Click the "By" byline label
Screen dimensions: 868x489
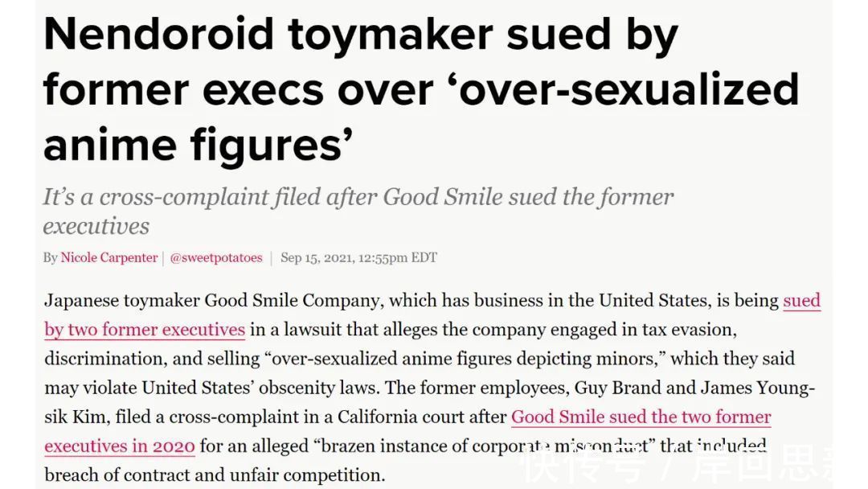pos(50,258)
